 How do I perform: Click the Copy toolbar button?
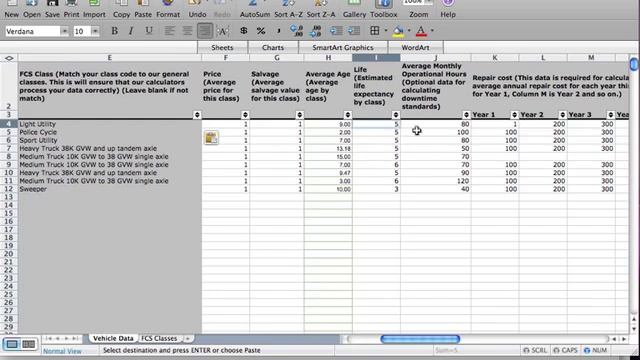[x=121, y=9]
